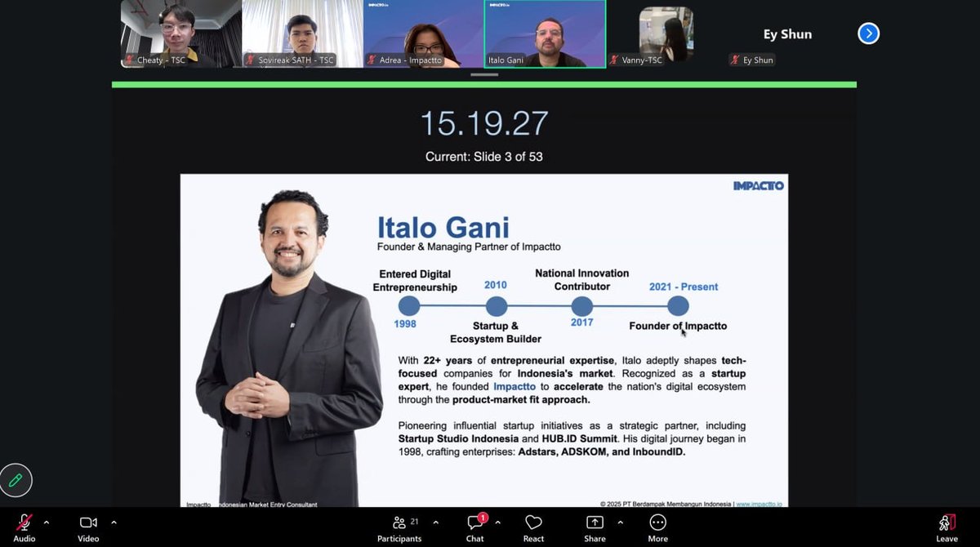The width and height of the screenshot is (980, 547).
Task: Open the React emoji menu
Action: (533, 527)
